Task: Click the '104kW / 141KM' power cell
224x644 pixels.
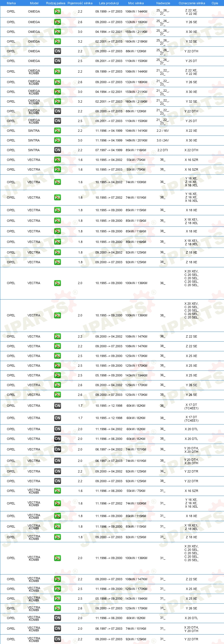Action: click(x=136, y=131)
